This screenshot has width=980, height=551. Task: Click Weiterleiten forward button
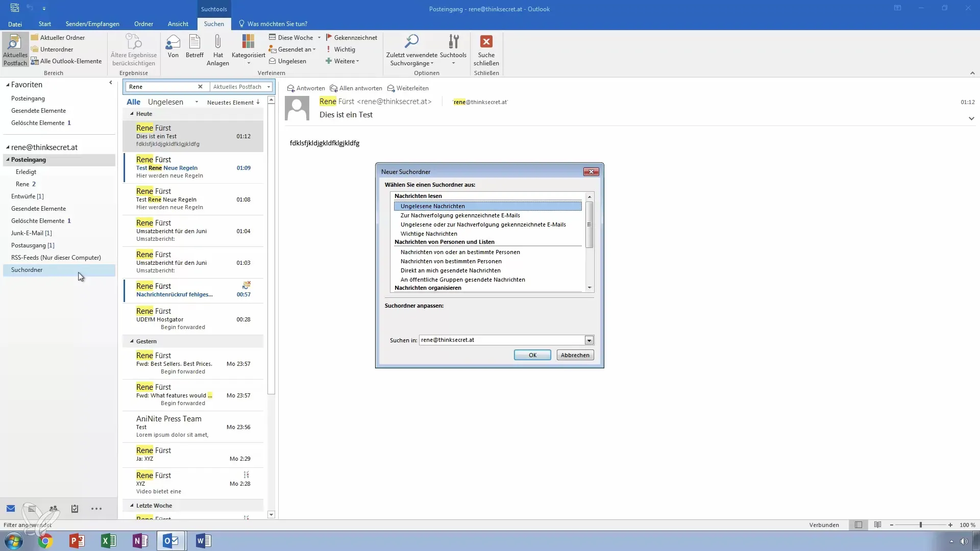pos(408,88)
